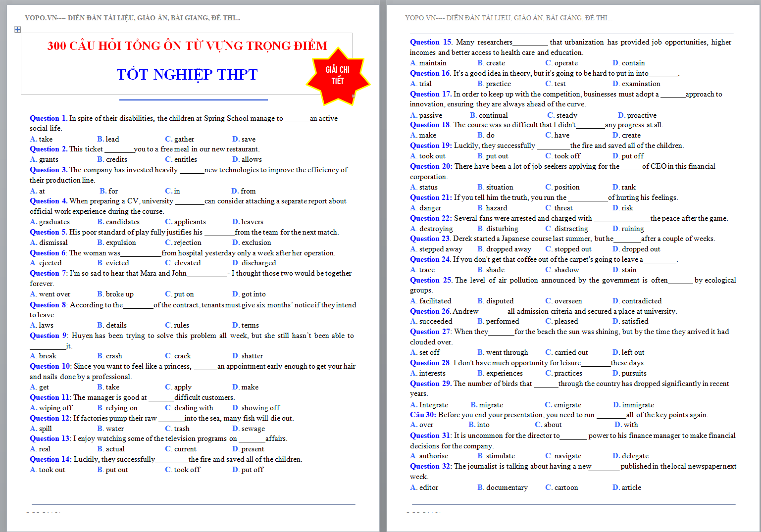Click the left page YOPO.VN header text
Screen dimensions: 761x532
[x=132, y=18]
